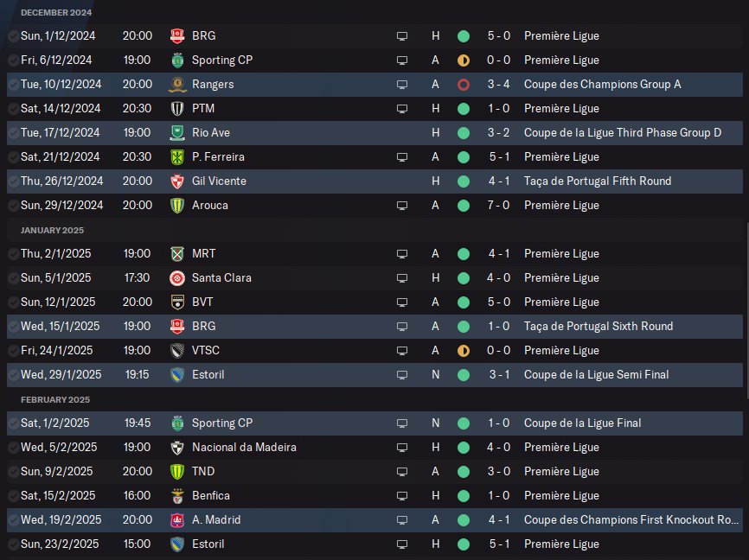Open the Taça de Portugal Sixth Round competition link
The width and height of the screenshot is (749, 560).
[599, 327]
